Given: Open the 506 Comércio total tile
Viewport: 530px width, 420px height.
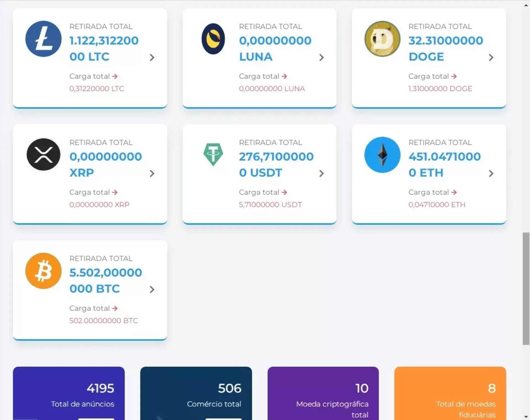Looking at the screenshot, I should pos(196,393).
